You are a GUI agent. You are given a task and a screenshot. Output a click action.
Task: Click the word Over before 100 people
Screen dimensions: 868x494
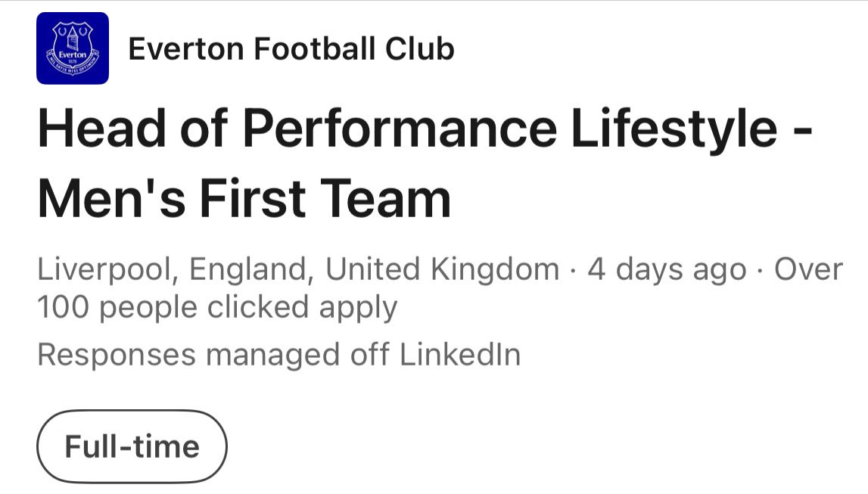808,269
